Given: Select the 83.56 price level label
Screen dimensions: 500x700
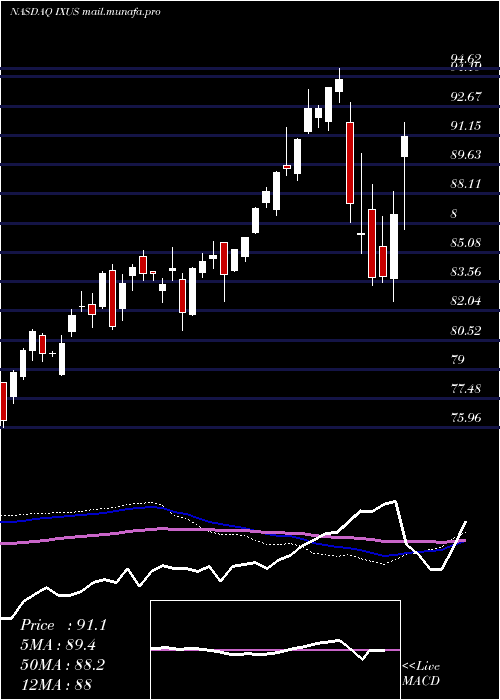Looking at the screenshot, I should tap(466, 272).
